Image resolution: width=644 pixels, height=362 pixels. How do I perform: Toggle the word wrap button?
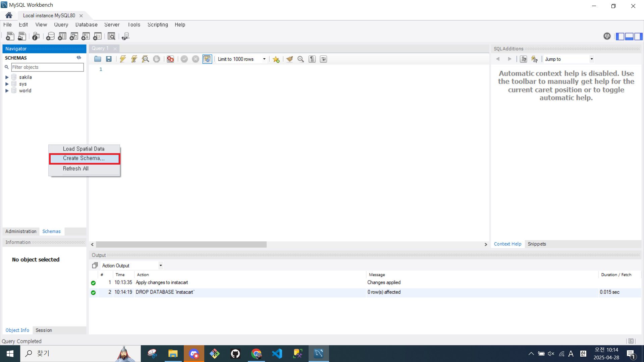(x=323, y=59)
